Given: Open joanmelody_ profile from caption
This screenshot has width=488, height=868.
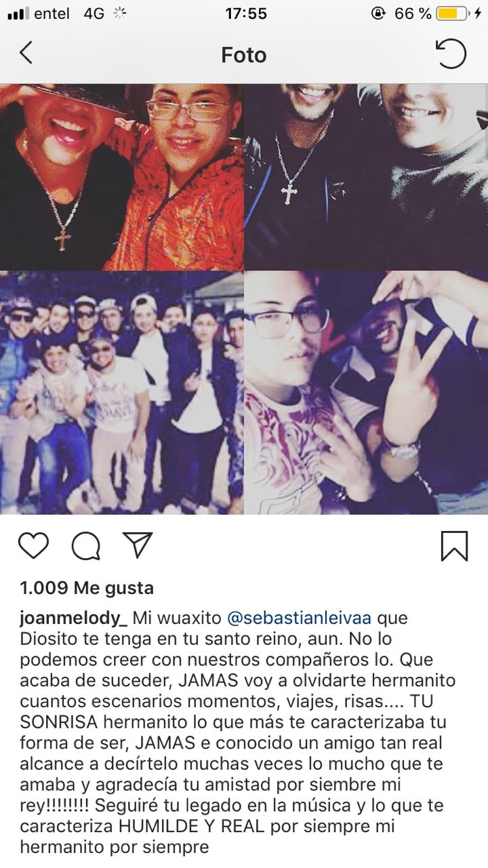Looking at the screenshot, I should (x=73, y=620).
